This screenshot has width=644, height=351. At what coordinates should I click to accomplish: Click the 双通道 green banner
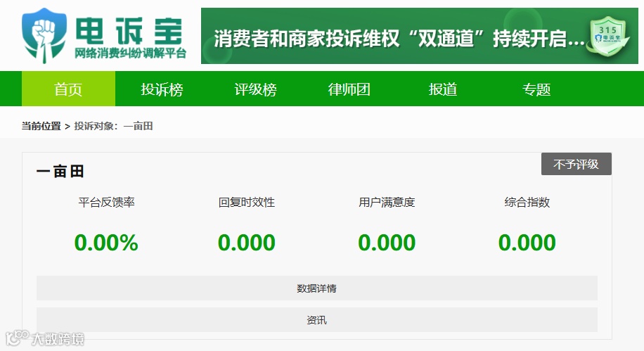click(x=419, y=36)
